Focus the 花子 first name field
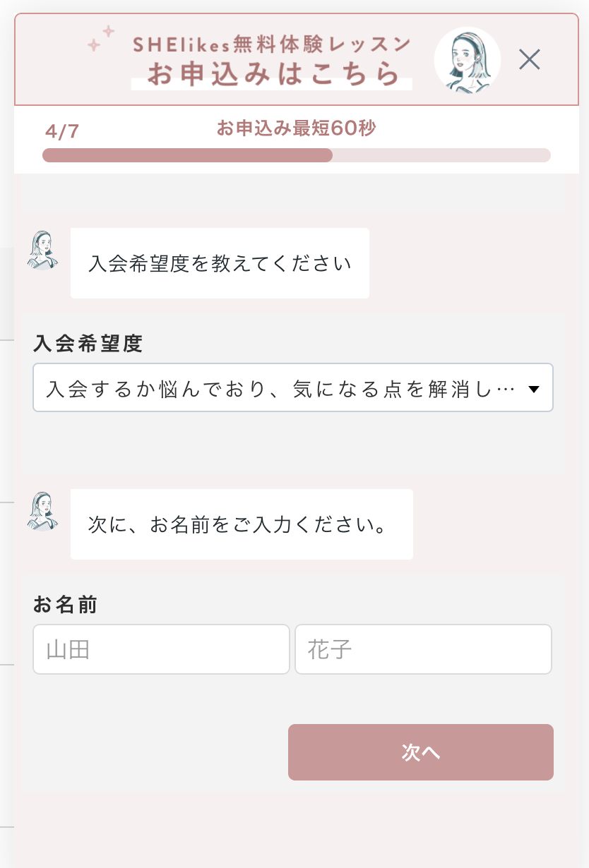The height and width of the screenshot is (868, 589). pyautogui.click(x=423, y=649)
